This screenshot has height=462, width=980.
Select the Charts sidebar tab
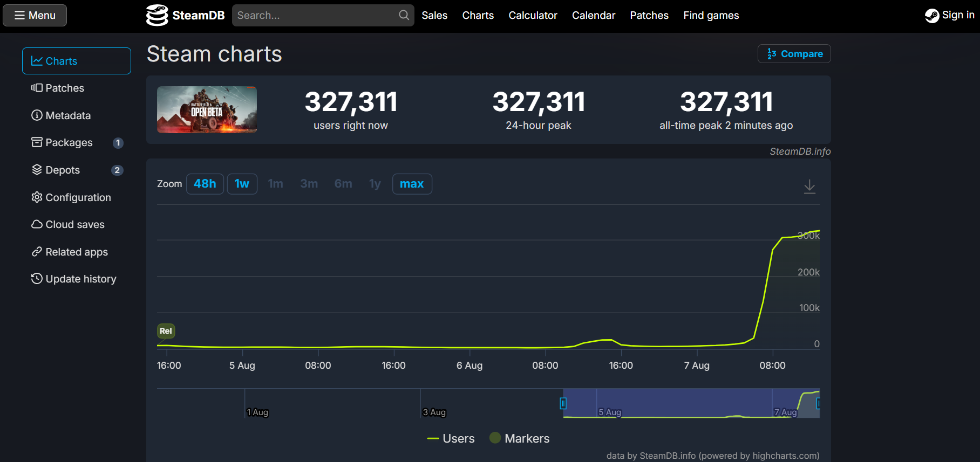tap(77, 61)
